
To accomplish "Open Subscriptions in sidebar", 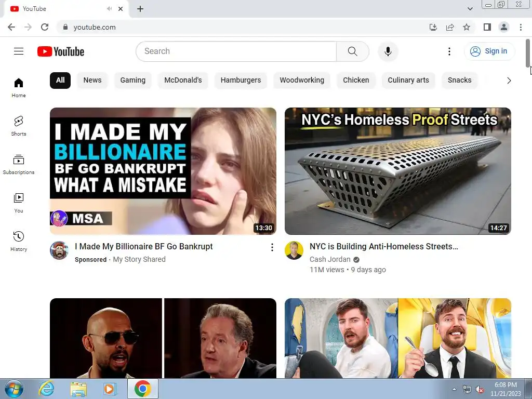I will 19,165.
